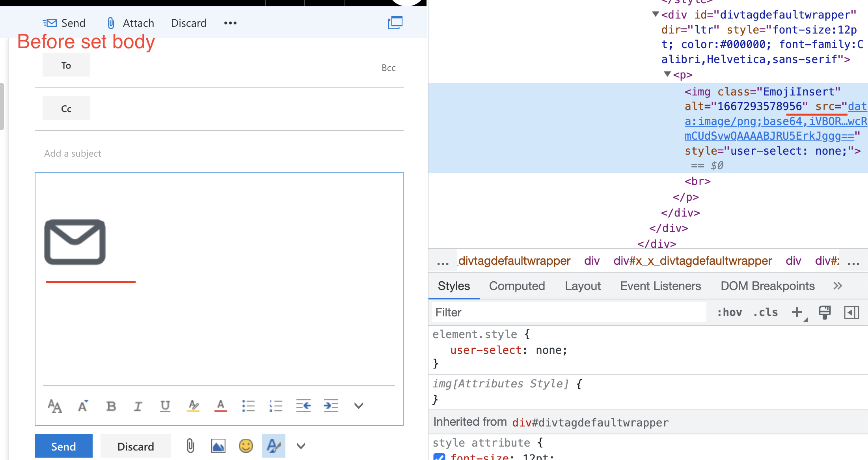Screen dimensions: 868x460
Task: Switch to the Computed tab
Action: pos(517,286)
